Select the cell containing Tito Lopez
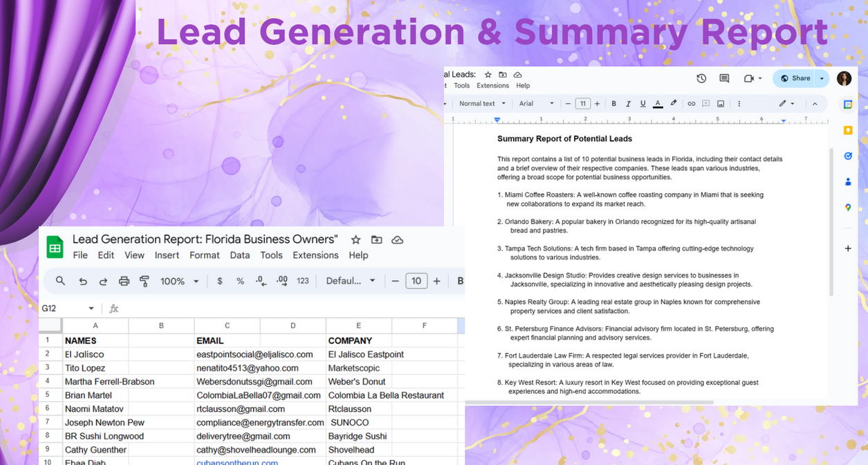This screenshot has width=868, height=465. pyautogui.click(x=95, y=368)
